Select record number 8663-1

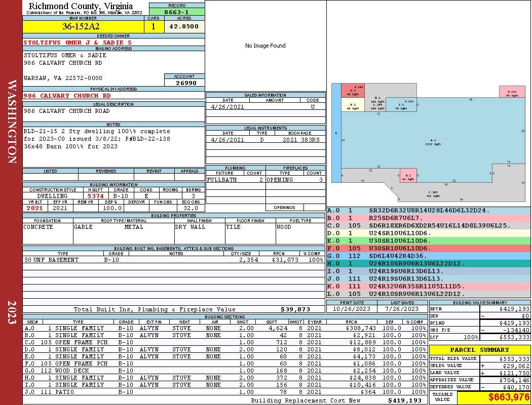176,12
